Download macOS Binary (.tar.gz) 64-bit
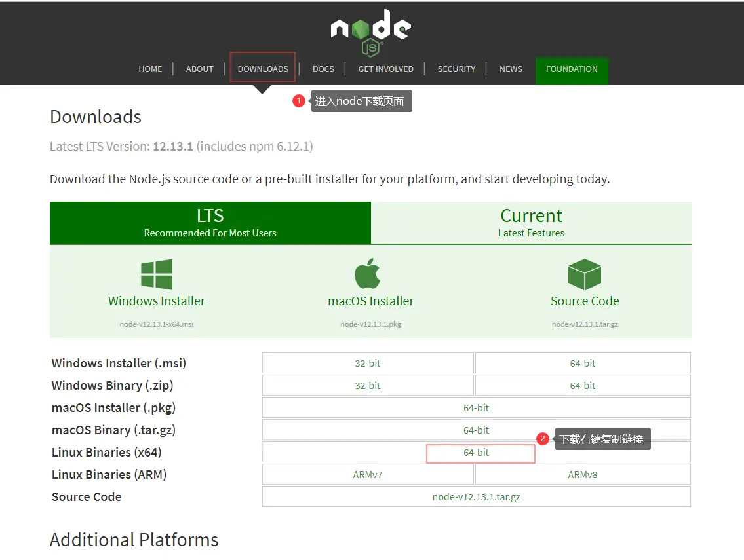Screen dimensions: 744x560 coord(477,430)
